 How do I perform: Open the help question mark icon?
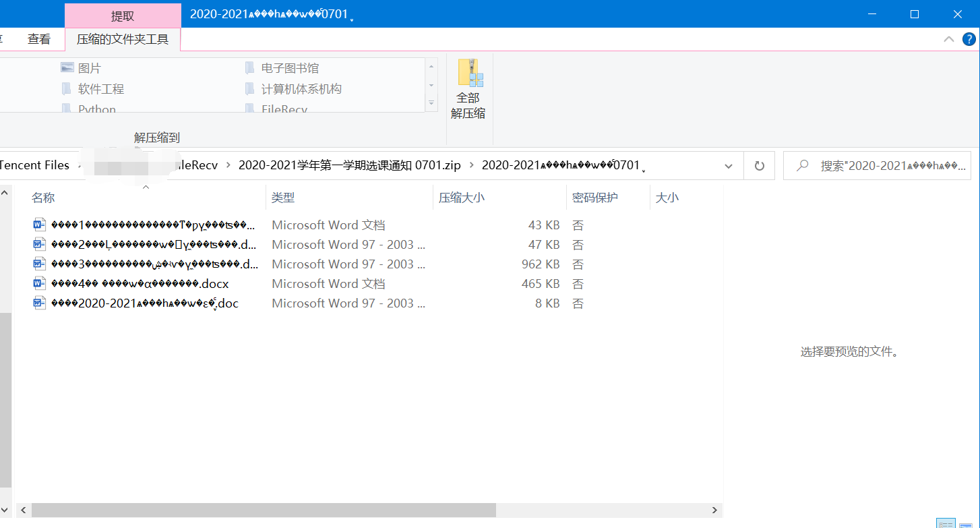pos(969,39)
